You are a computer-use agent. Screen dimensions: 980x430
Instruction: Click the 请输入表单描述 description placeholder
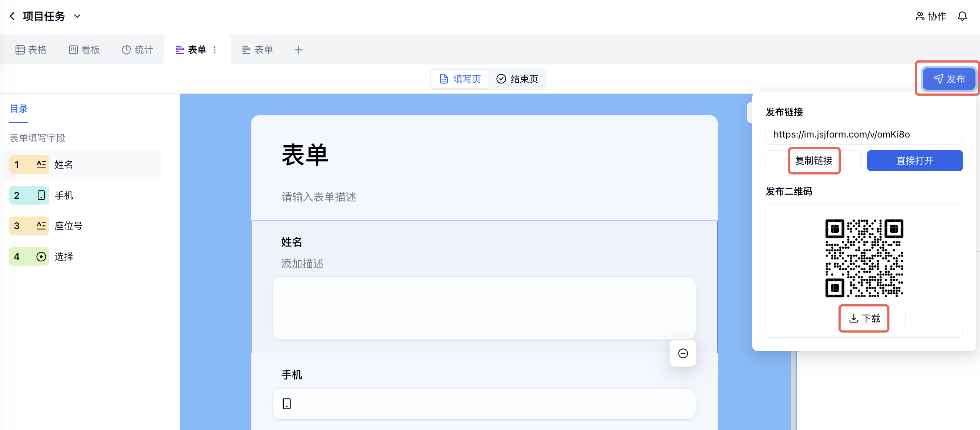coord(319,197)
